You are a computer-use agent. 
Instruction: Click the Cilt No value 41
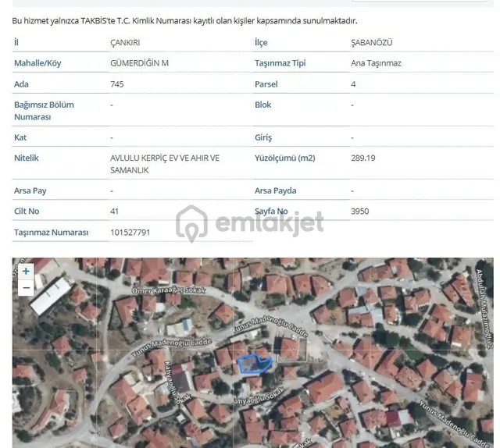click(114, 212)
